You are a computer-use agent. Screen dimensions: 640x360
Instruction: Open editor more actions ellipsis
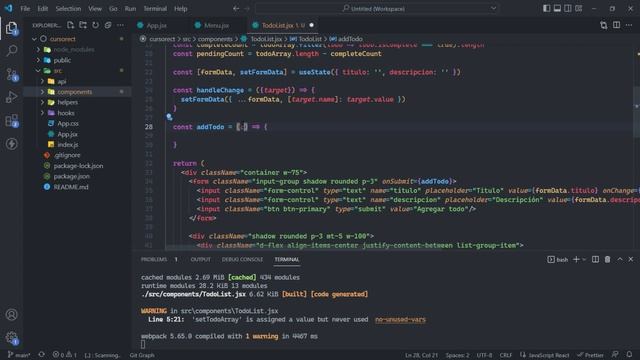coord(629,25)
